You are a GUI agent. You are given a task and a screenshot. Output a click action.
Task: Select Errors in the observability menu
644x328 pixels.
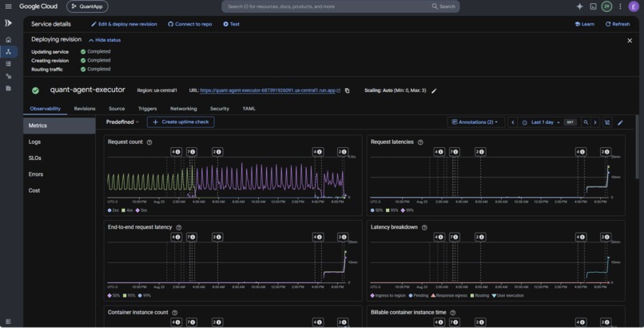tap(59, 174)
